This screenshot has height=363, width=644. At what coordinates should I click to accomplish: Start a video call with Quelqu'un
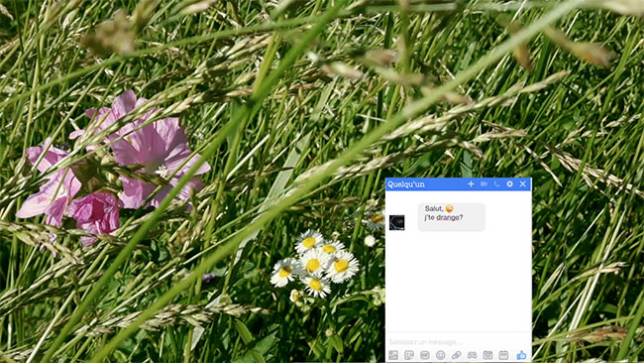[x=483, y=184]
